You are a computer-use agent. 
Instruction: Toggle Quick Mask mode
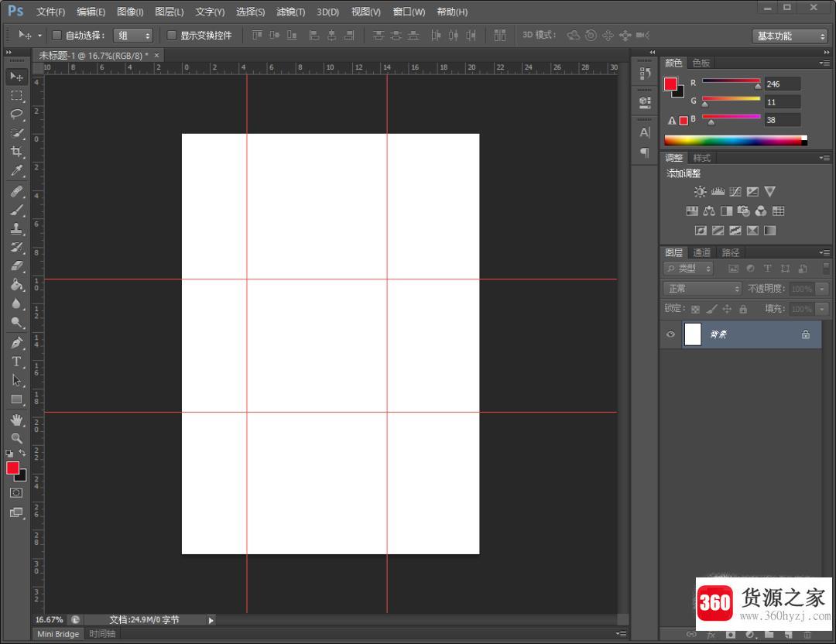pos(16,492)
